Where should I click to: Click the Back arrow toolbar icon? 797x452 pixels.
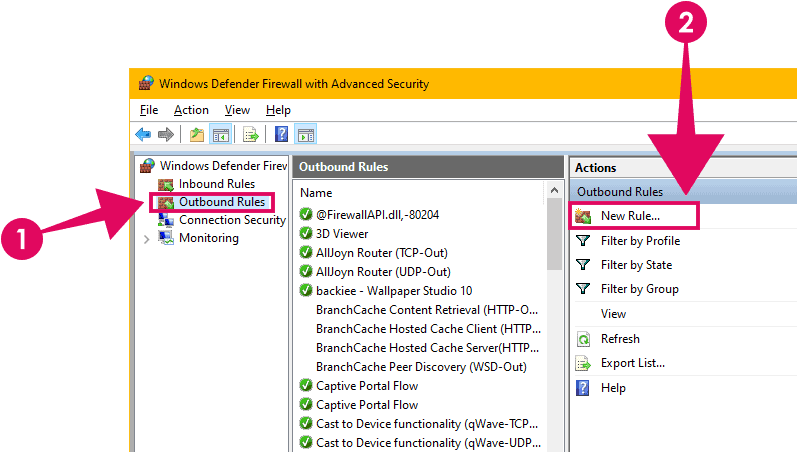(x=143, y=135)
